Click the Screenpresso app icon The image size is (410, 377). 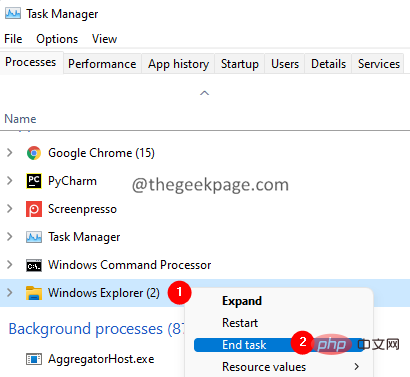pyautogui.click(x=34, y=209)
